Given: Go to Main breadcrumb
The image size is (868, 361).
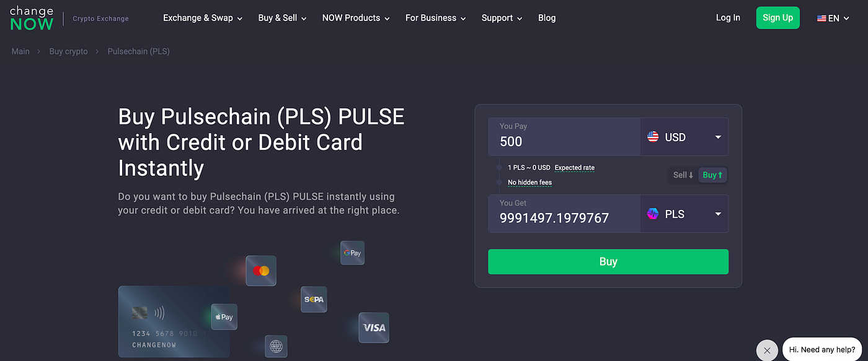Looking at the screenshot, I should 20,51.
